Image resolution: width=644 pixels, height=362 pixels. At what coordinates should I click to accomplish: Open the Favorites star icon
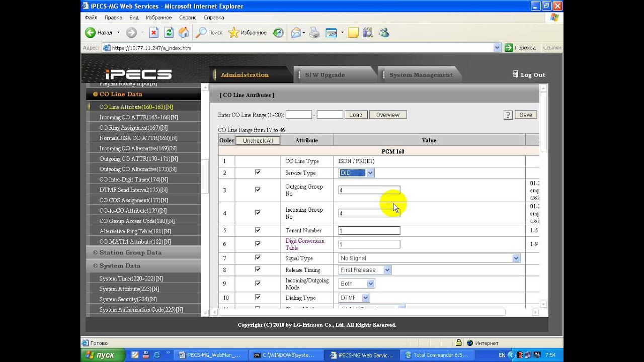(x=233, y=33)
